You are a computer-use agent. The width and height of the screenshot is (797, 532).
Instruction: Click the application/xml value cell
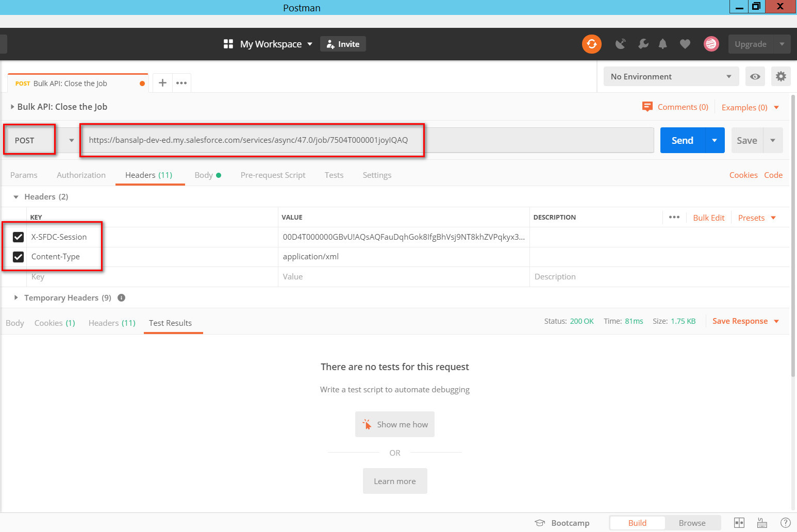404,257
